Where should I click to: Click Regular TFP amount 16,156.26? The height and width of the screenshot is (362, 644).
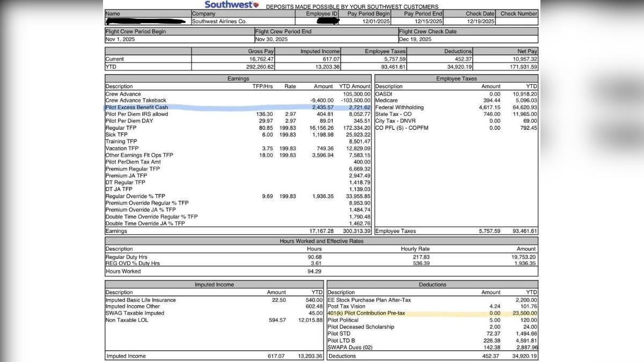tap(321, 128)
